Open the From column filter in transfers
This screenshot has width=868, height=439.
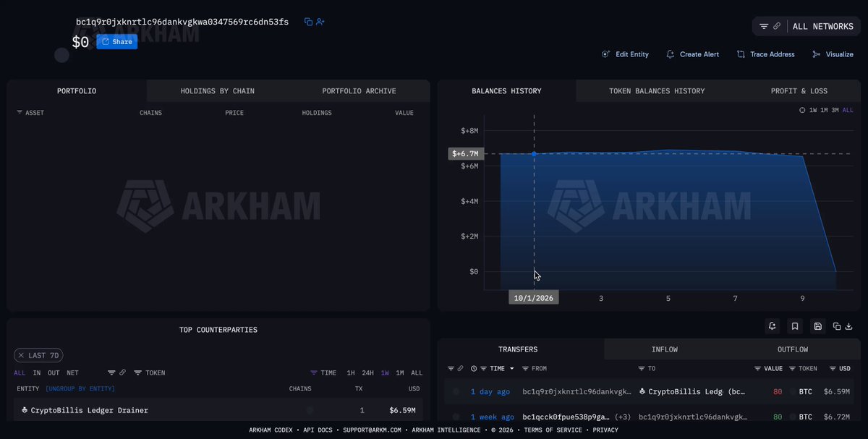coord(535,369)
